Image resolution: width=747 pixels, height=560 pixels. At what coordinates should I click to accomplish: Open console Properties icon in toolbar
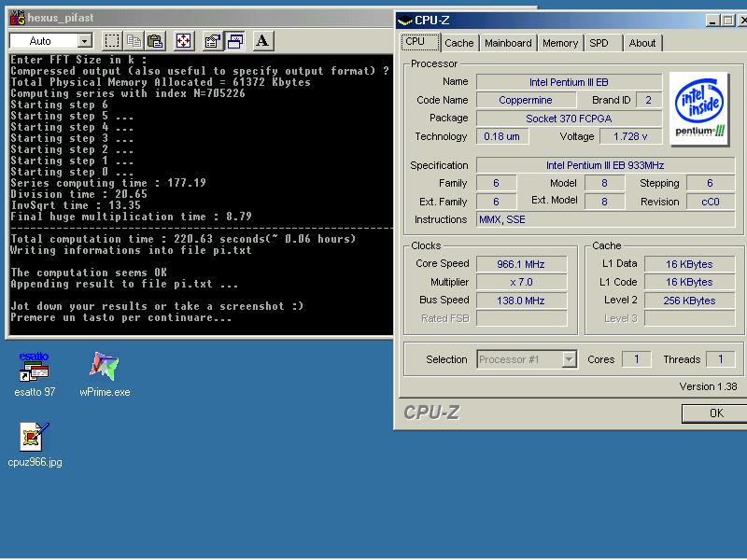(x=213, y=41)
